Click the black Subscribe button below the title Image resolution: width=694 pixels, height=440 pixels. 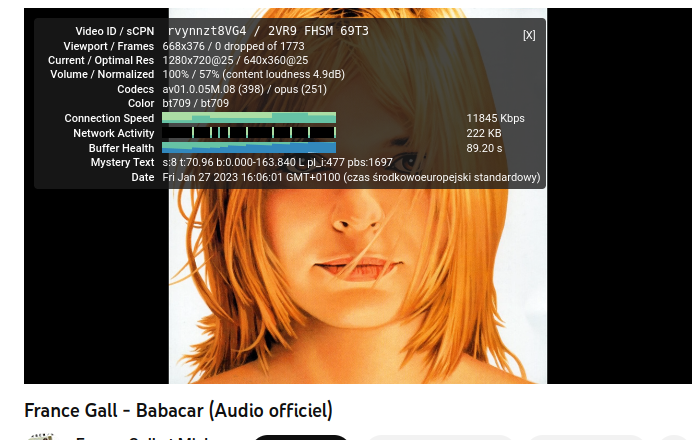(x=301, y=437)
